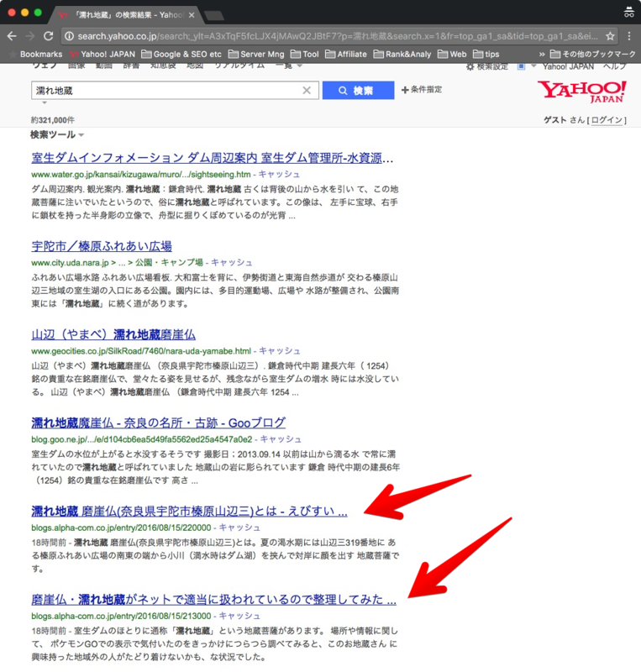The height and width of the screenshot is (672, 641).
Task: Click the 約321,000件 result count text
Action: click(x=53, y=120)
